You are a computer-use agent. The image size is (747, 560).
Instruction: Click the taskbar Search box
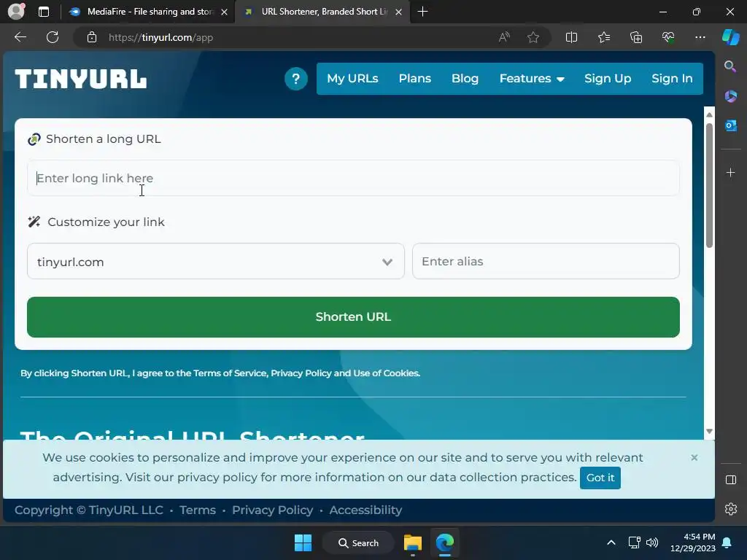358,542
